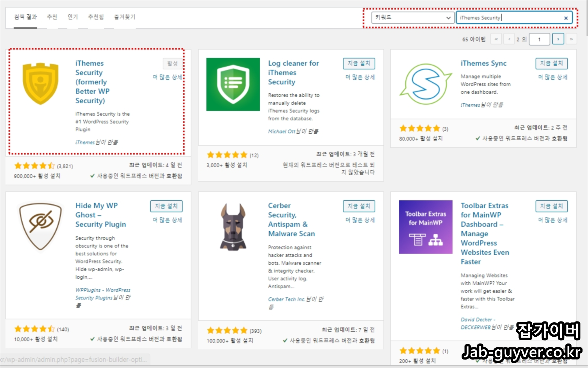
Task: Click the checkmark beside 사용중인 워드프레스 버전과 호환됨
Action: point(92,176)
